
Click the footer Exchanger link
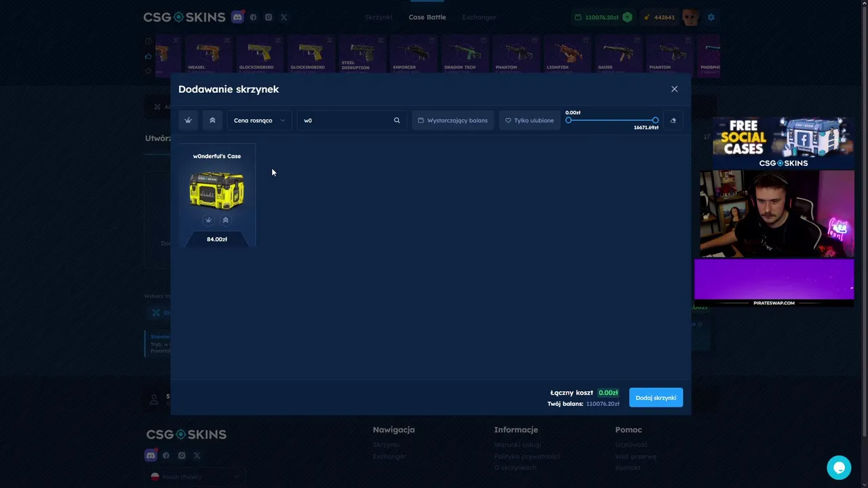click(389, 456)
